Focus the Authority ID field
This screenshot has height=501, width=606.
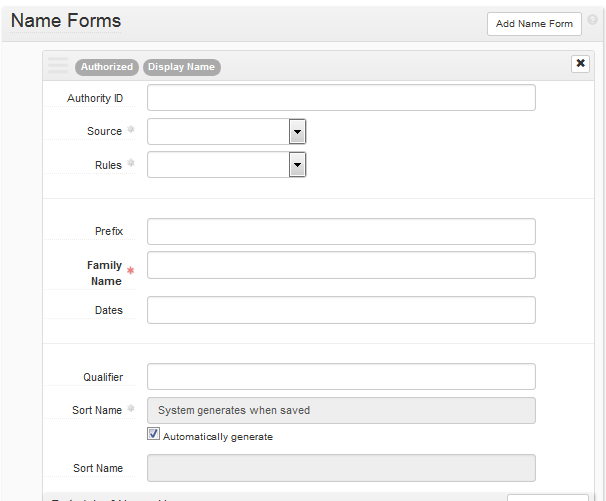341,98
